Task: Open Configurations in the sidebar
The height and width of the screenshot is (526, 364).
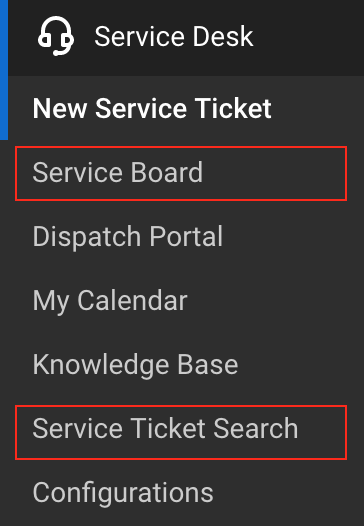Action: coord(123,493)
